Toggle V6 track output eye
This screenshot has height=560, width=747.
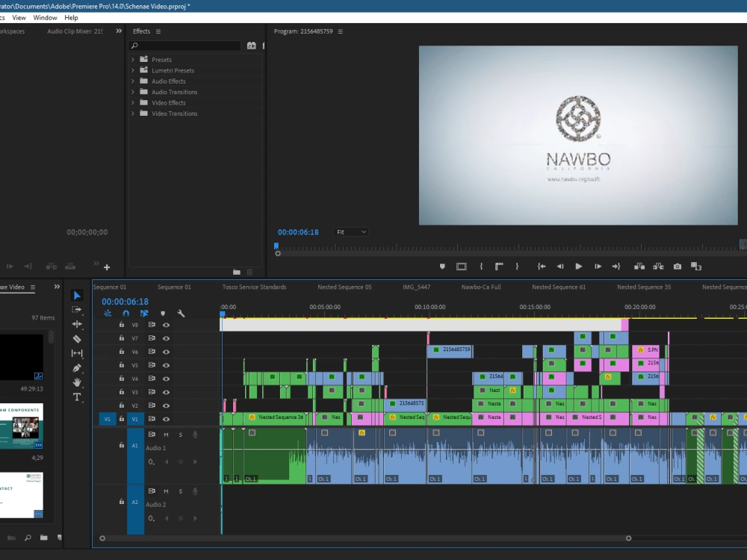pyautogui.click(x=167, y=352)
